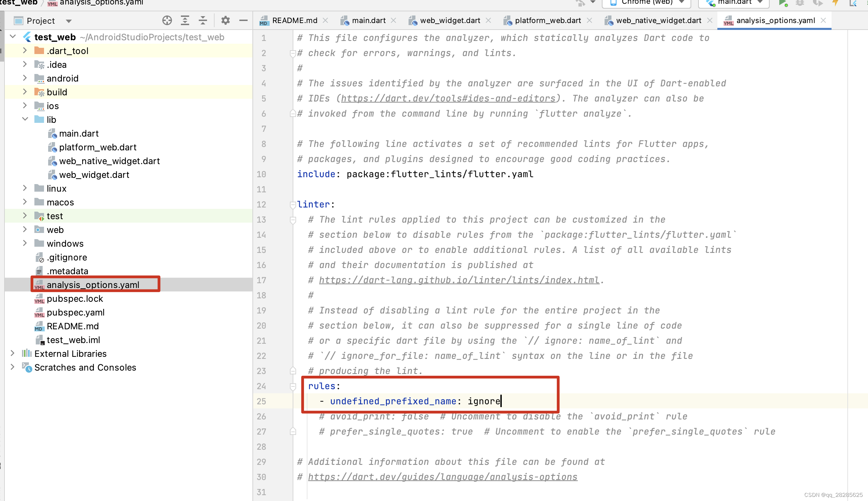Fold the rules block at line 24
Screen dimensions: 868x501
[x=293, y=387]
